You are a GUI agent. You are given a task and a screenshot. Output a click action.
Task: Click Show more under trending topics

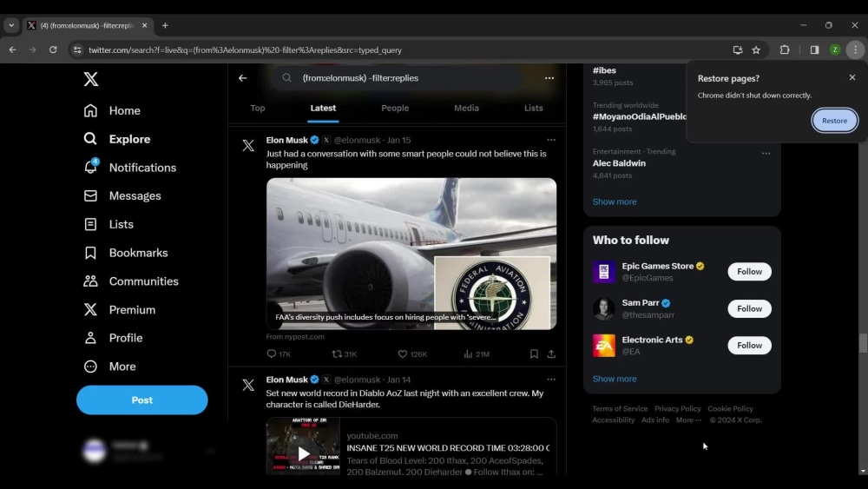coord(615,202)
